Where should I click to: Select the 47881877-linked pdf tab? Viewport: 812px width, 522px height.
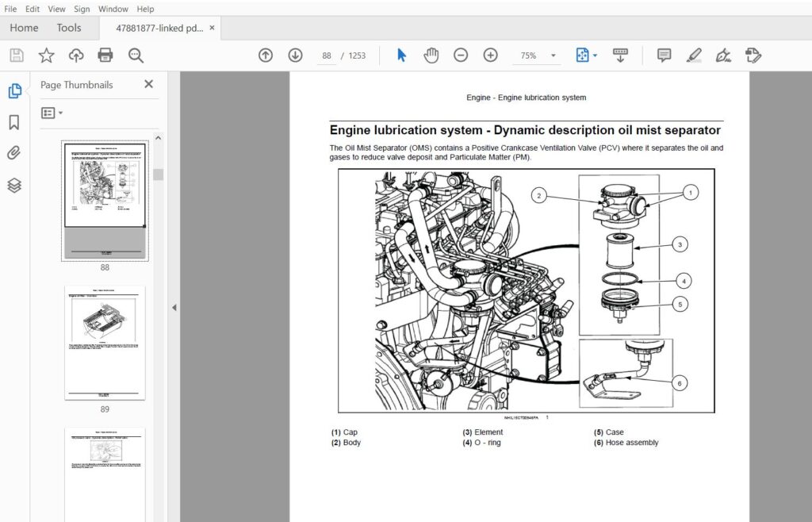click(x=159, y=28)
